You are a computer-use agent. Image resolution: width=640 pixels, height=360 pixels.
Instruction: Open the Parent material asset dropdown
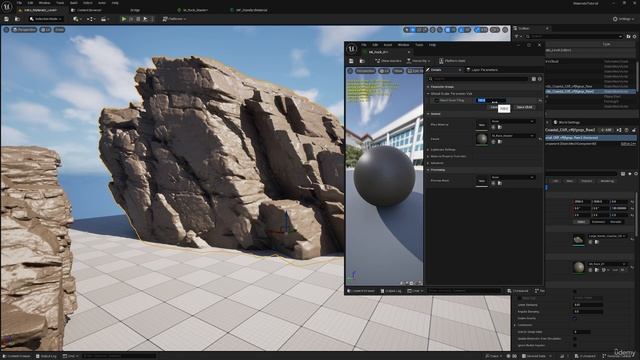pyautogui.click(x=513, y=136)
